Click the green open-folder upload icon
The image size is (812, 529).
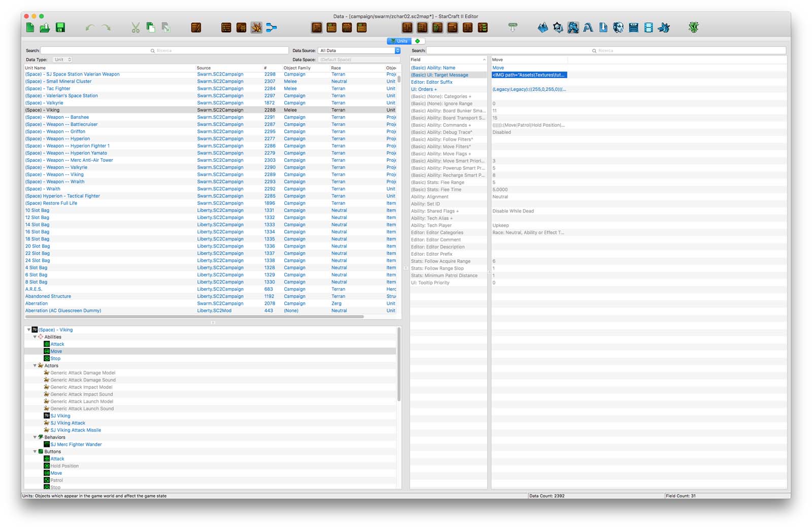45,28
